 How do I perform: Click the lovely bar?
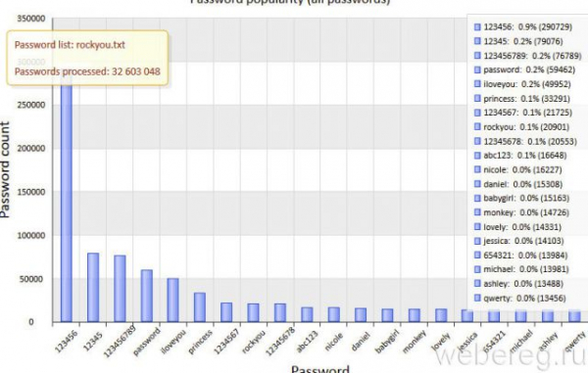441,315
